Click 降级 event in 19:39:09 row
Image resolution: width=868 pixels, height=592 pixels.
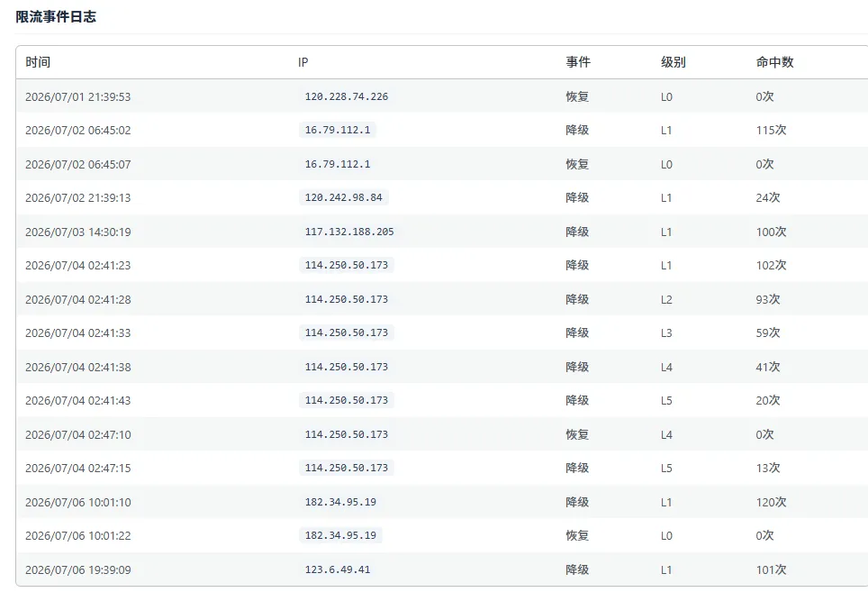577,569
